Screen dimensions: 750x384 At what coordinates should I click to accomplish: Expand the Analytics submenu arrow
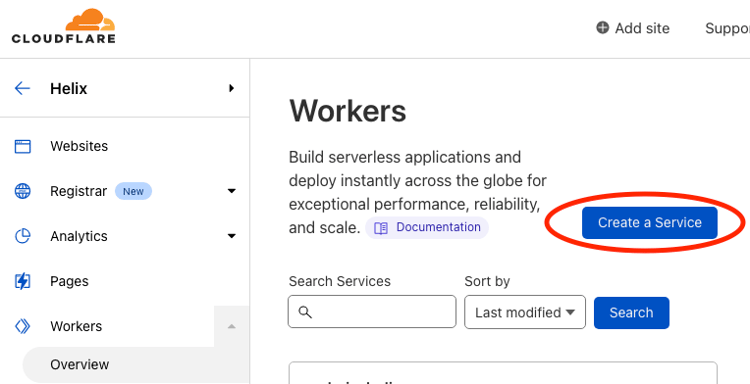click(232, 236)
